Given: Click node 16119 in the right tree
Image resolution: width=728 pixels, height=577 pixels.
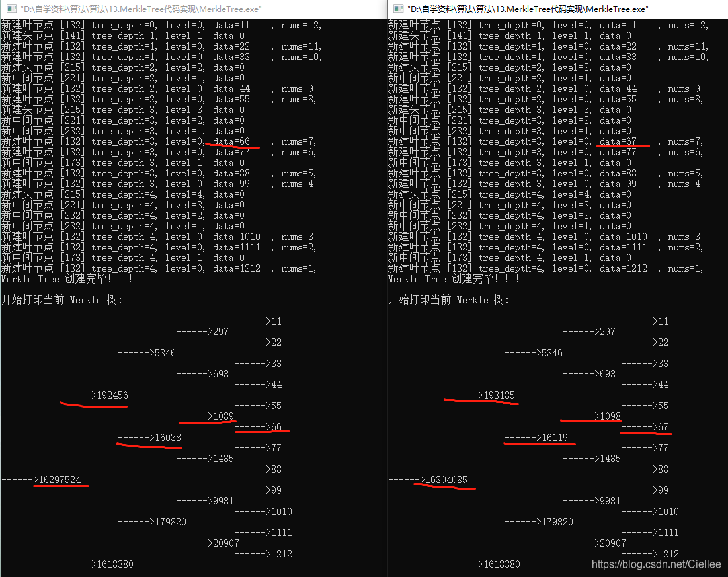Looking at the screenshot, I should tap(555, 438).
